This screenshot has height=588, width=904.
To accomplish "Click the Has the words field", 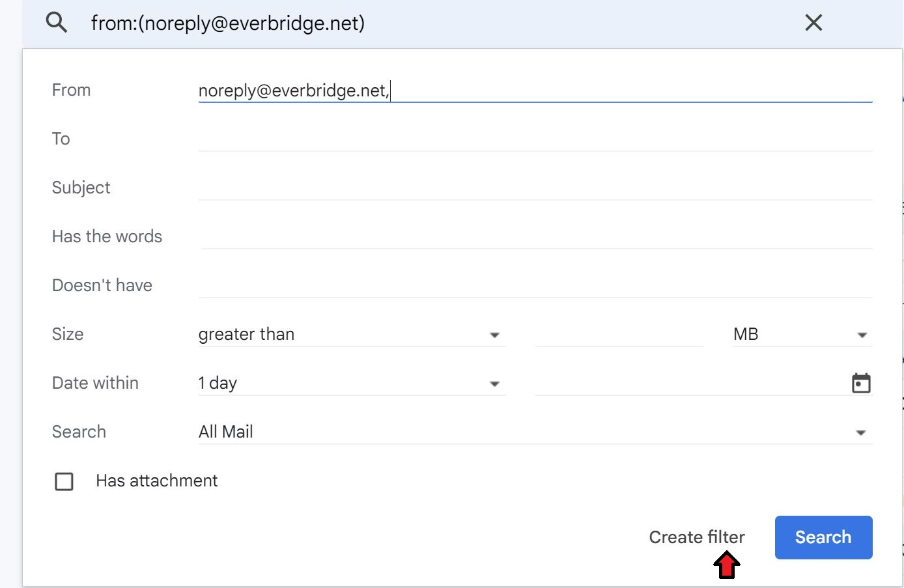I will tap(535, 236).
